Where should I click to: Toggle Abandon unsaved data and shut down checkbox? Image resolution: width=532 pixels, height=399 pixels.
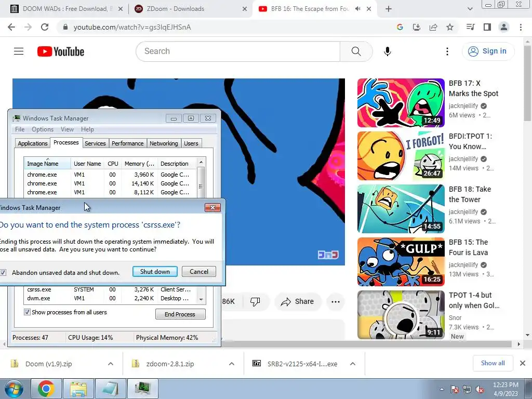[x=3, y=272]
